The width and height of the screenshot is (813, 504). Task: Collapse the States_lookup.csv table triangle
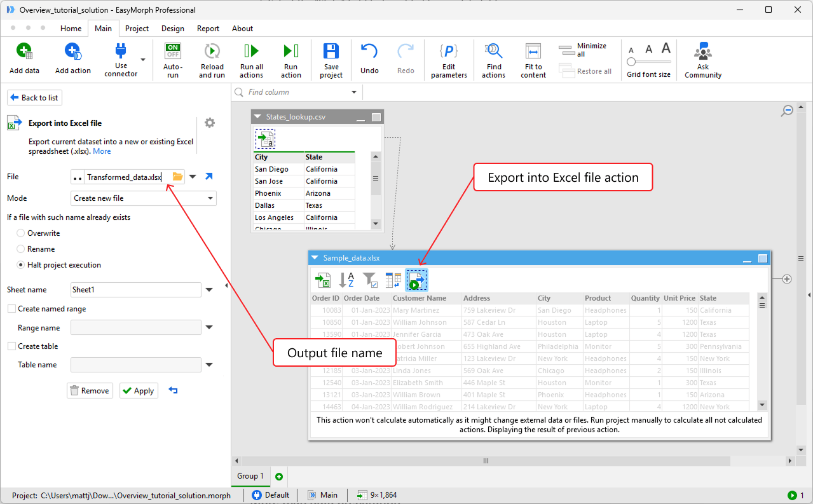[258, 117]
